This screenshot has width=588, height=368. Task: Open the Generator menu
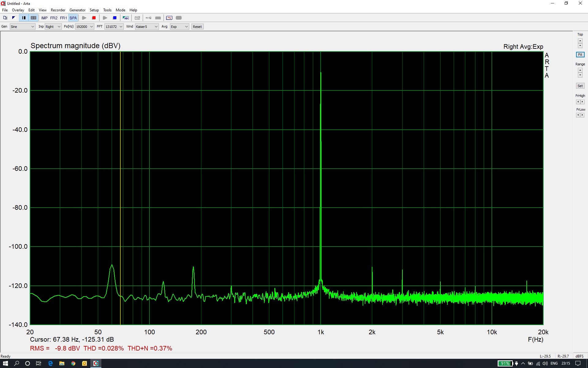click(77, 10)
